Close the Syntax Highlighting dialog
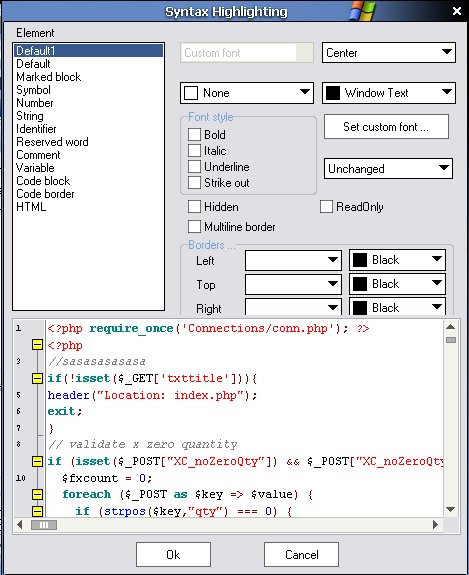 coord(457,11)
